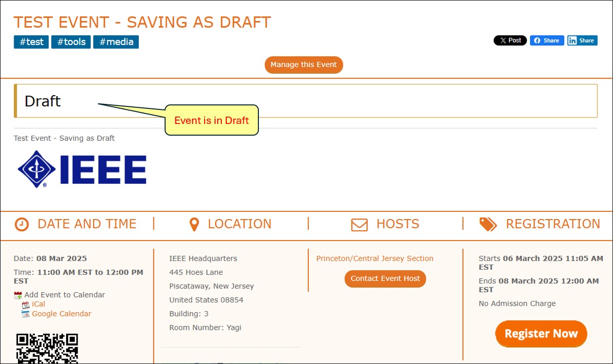The height and width of the screenshot is (364, 613).
Task: Click the #media hashtag tag
Action: coord(116,42)
